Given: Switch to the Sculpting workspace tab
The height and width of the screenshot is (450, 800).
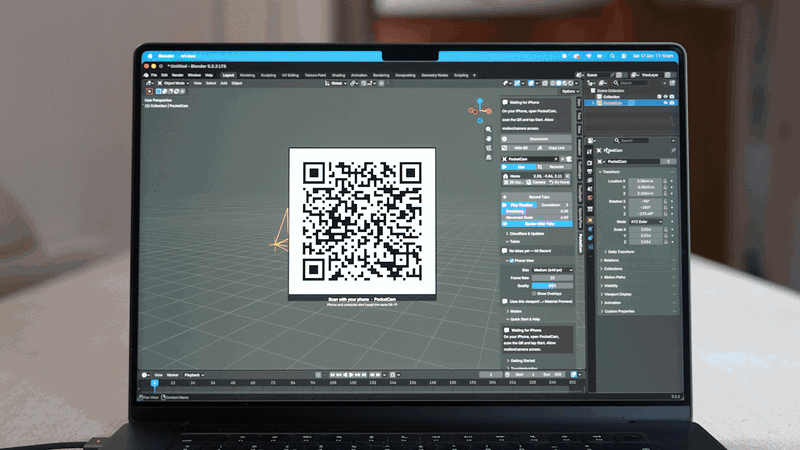Looking at the screenshot, I should (268, 75).
